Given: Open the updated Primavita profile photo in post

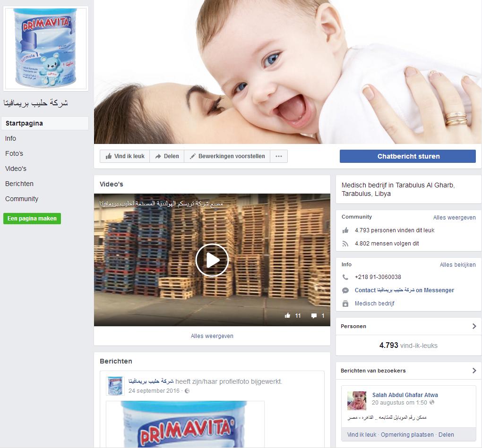Looking at the screenshot, I should coord(185,424).
